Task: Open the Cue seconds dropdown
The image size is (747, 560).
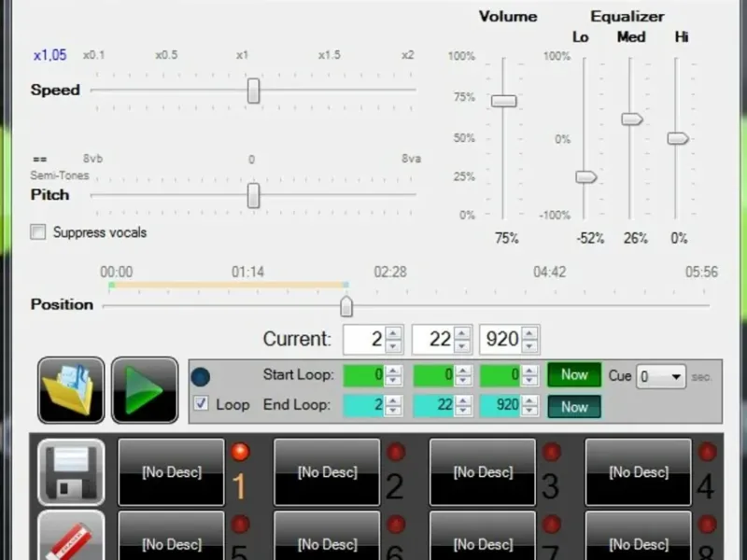Action: coord(661,377)
